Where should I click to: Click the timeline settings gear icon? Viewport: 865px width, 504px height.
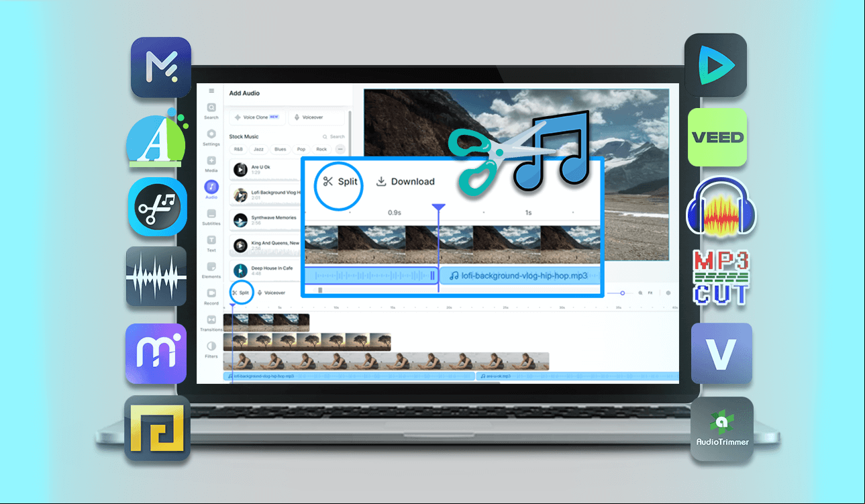coord(668,293)
